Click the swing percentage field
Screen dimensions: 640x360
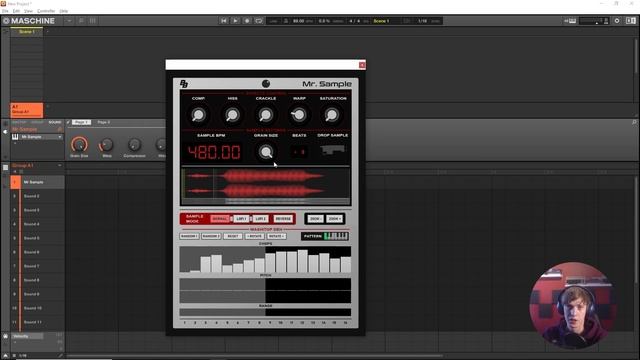331,21
